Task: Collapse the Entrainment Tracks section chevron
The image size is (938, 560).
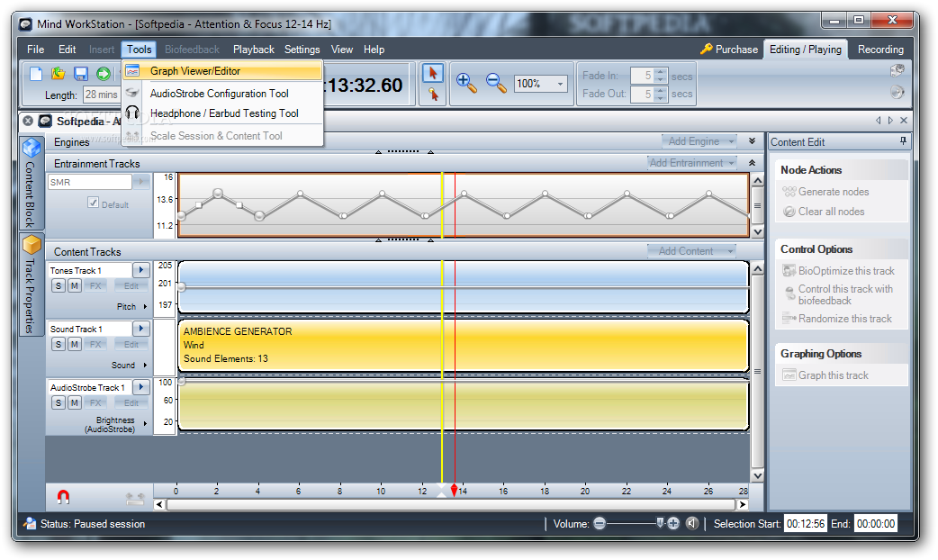Action: (752, 163)
